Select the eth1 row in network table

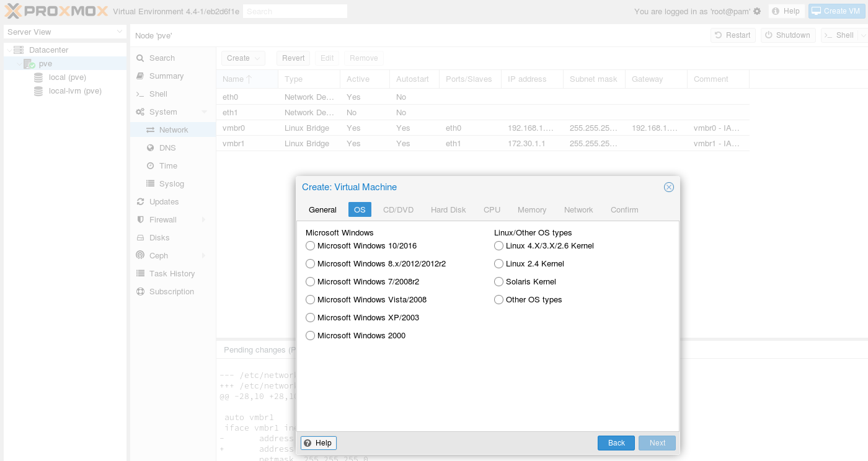[x=482, y=113]
